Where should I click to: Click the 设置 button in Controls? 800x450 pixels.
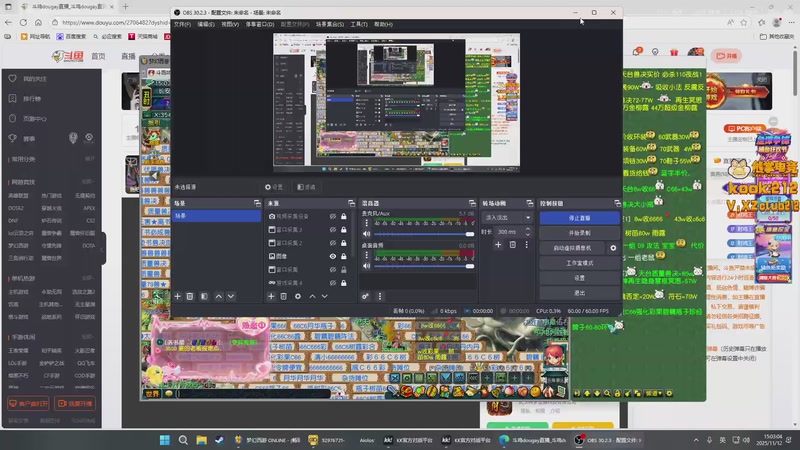pos(580,278)
